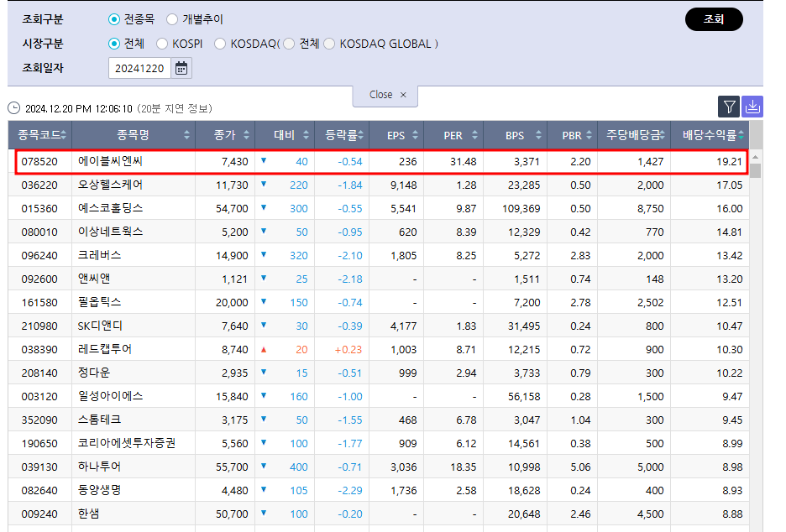Click stock code 078520

click(39, 162)
